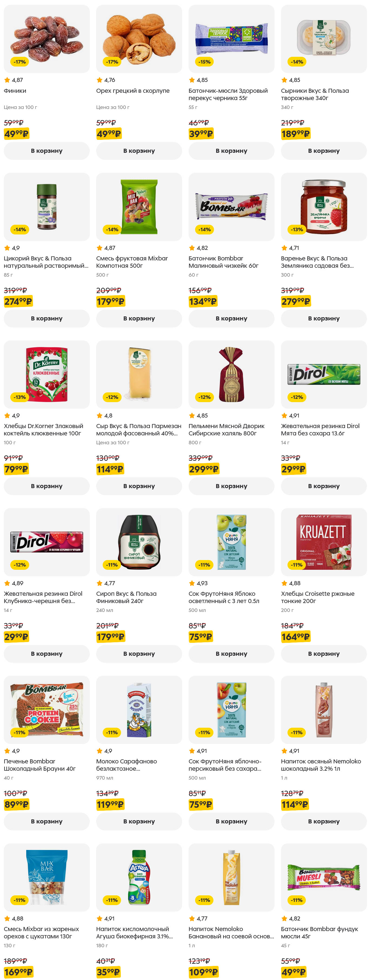Click the star icon for Сок ФрутоНяня Яблоко
Image resolution: width=368 pixels, height=980 pixels.
(x=192, y=583)
